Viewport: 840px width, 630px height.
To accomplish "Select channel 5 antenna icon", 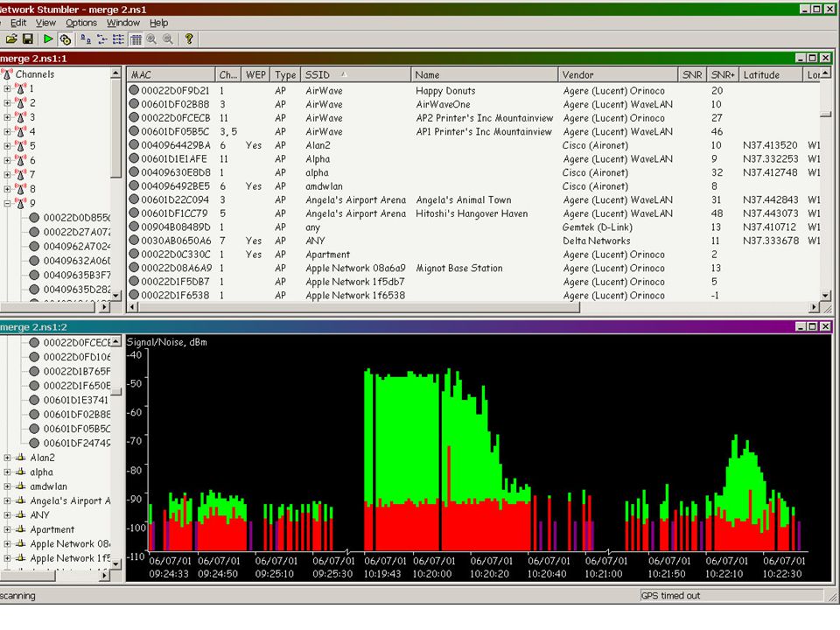I will tap(20, 146).
